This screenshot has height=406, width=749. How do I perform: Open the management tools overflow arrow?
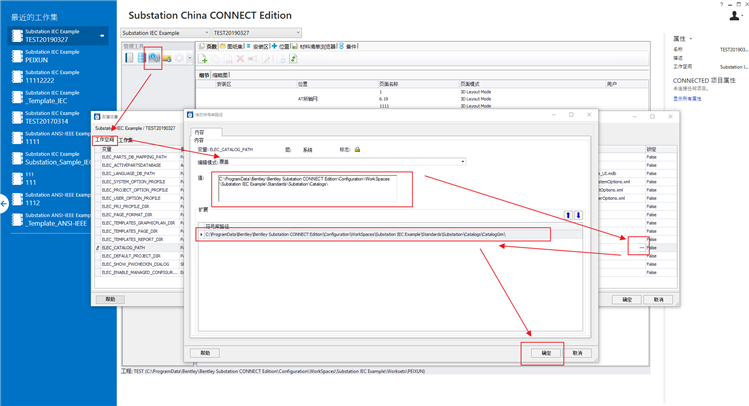[x=189, y=58]
